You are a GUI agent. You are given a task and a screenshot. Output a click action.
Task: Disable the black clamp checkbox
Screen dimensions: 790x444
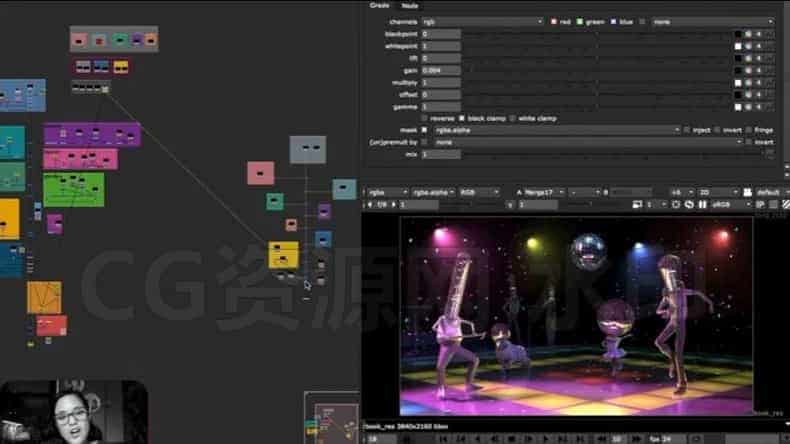coord(462,118)
